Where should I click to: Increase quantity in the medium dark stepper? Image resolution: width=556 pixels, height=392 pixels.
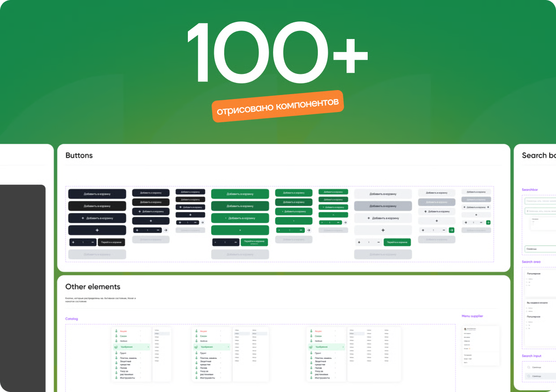137,230
